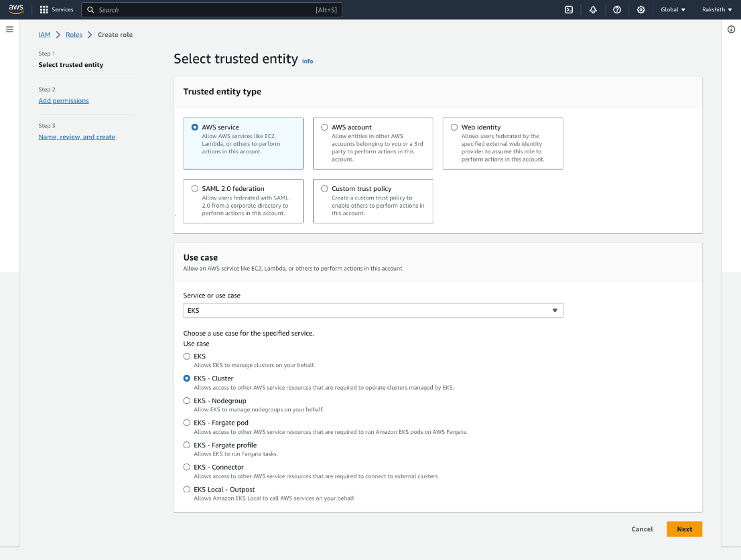Image resolution: width=741 pixels, height=560 pixels.
Task: Click the Create role breadcrumb text
Action: [115, 35]
